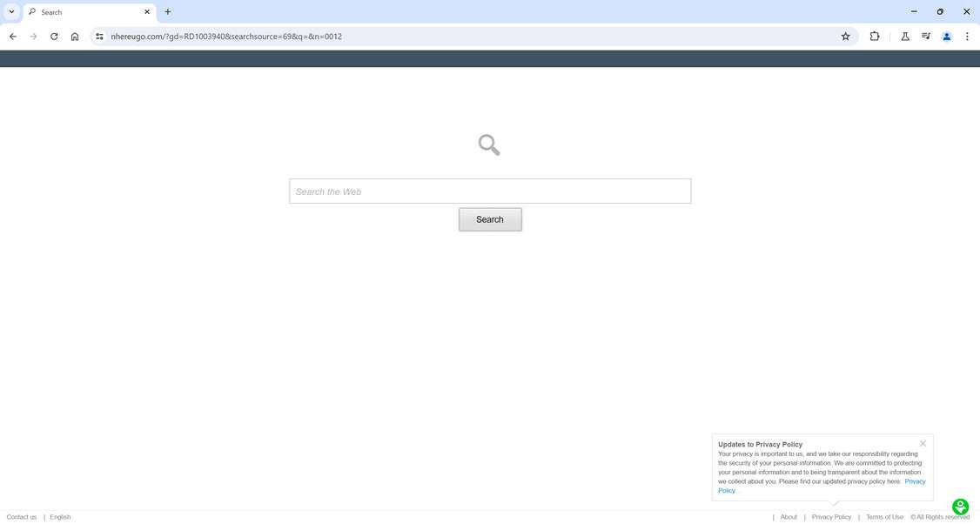Image resolution: width=980 pixels, height=524 pixels.
Task: Open the media controls icon
Action: click(x=926, y=37)
